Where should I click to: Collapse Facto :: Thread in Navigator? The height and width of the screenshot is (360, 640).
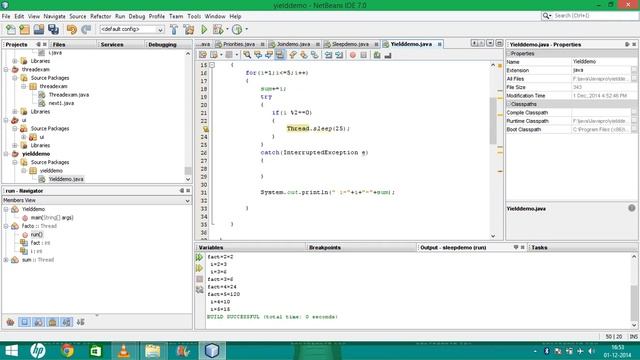[6, 226]
